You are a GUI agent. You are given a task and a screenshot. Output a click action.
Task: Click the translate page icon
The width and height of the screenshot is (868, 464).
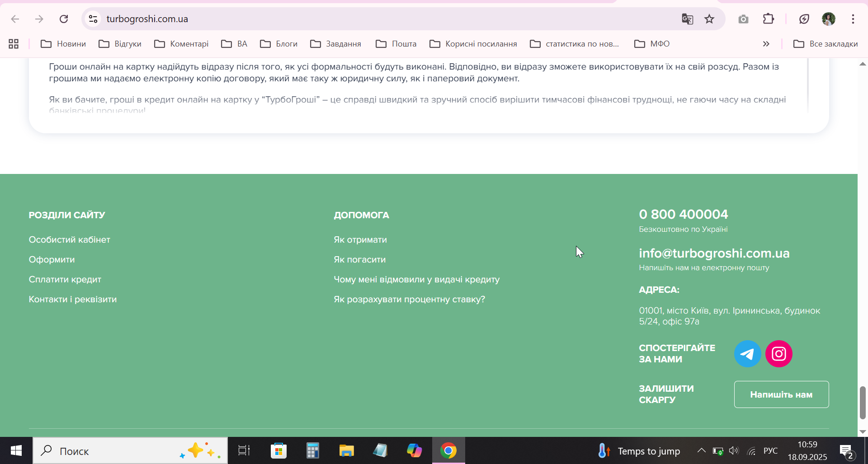tap(687, 19)
